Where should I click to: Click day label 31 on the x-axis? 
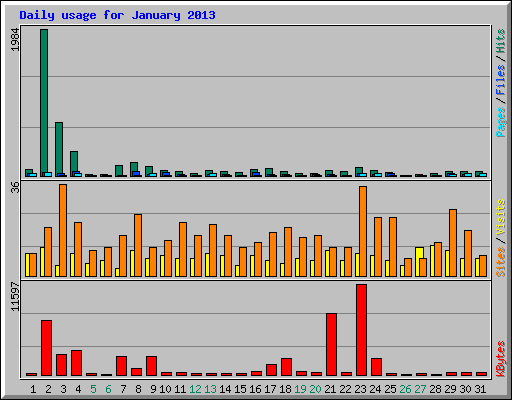click(480, 389)
